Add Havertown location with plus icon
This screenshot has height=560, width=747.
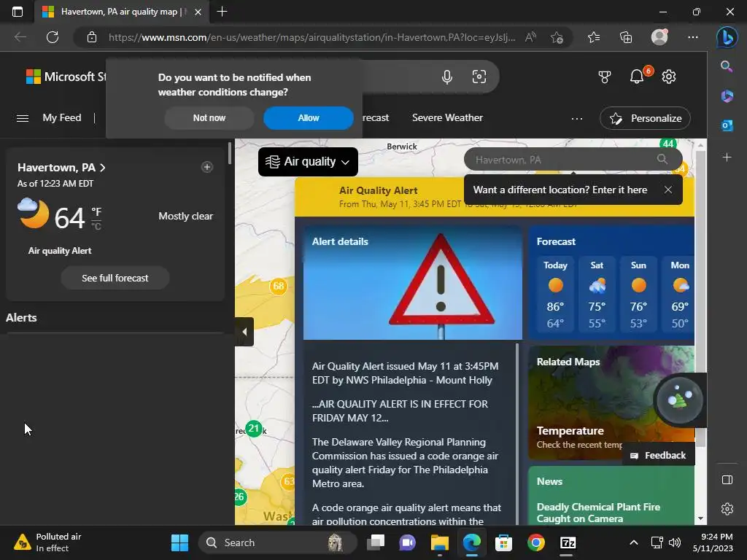206,167
